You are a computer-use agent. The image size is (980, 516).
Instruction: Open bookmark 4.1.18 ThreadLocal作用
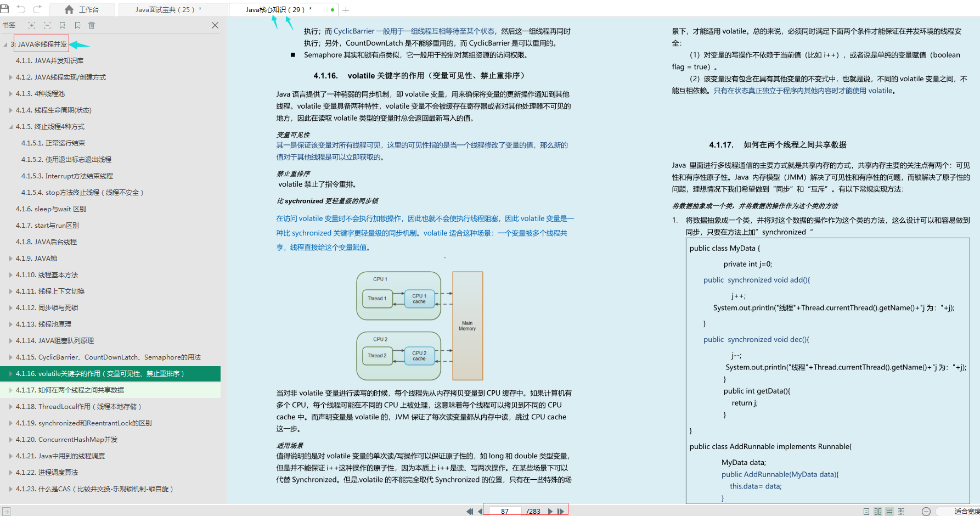78,407
